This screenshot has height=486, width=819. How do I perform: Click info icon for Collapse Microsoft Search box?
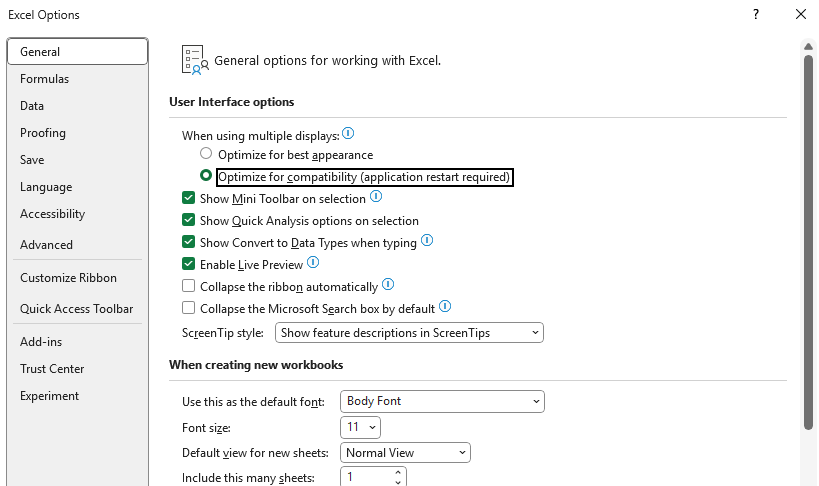[x=444, y=306]
